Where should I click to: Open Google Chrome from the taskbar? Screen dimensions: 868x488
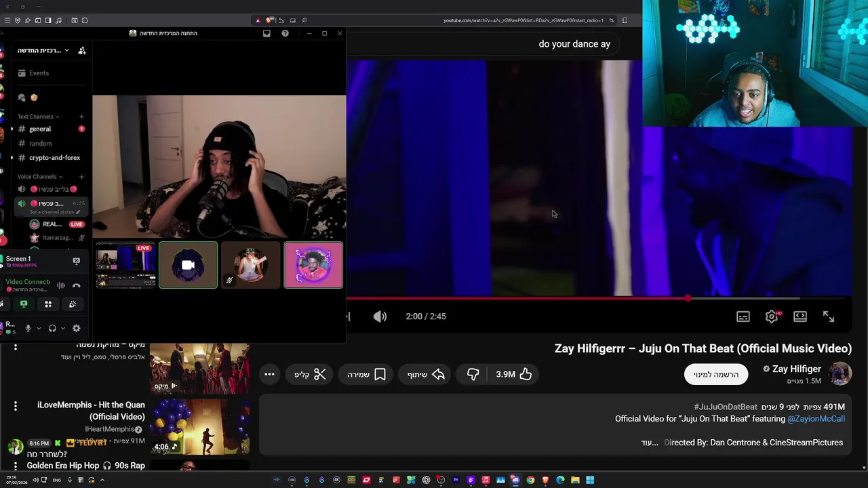[x=530, y=480]
